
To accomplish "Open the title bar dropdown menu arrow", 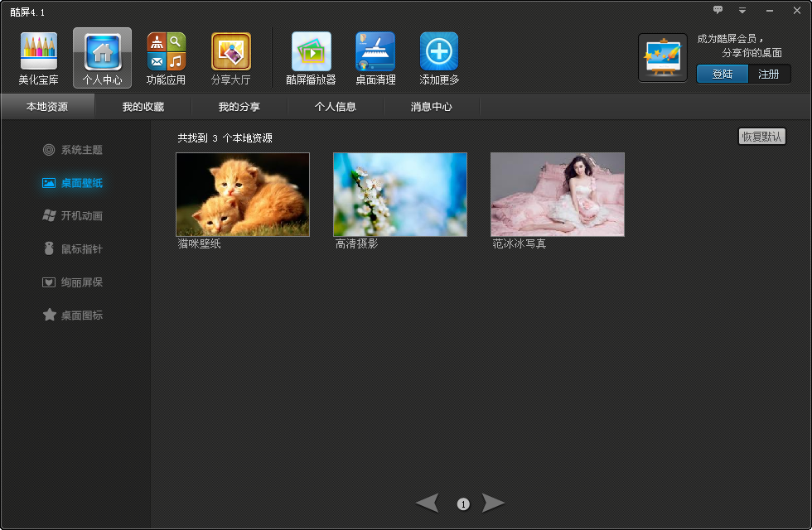I will tap(742, 10).
